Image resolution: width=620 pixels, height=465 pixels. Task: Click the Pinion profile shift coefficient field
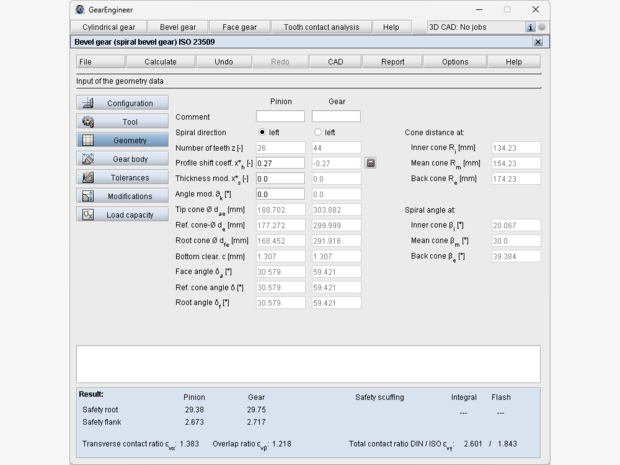[x=280, y=162]
